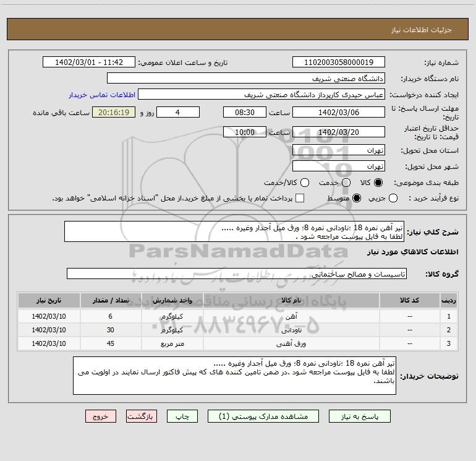Click the validity time field 10:00

click(x=245, y=132)
